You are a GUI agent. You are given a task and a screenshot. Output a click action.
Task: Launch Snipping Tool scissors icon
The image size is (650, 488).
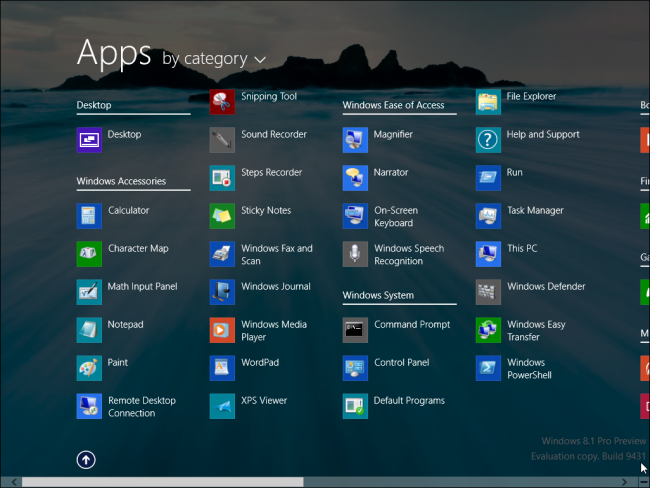(x=222, y=102)
